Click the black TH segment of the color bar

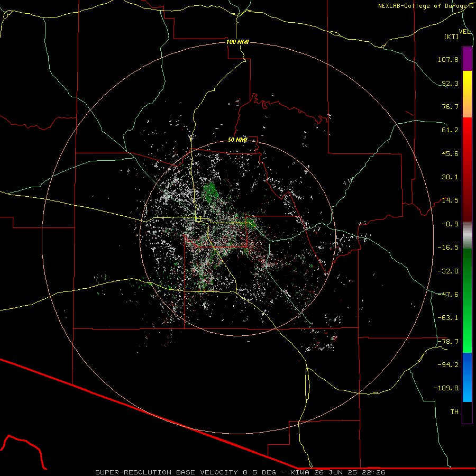point(467,413)
